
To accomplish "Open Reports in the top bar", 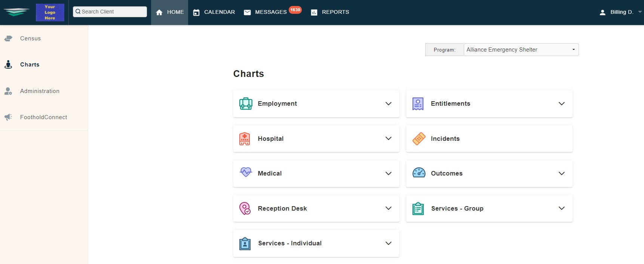I will [x=330, y=12].
